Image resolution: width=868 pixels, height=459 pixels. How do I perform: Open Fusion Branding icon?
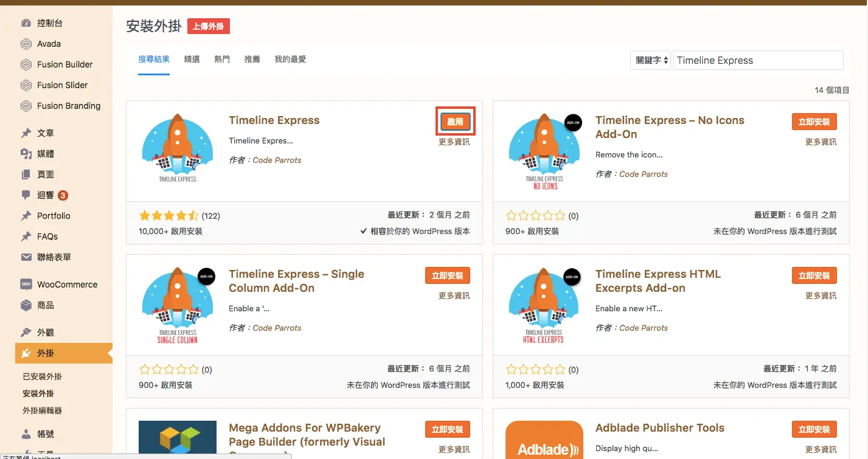click(x=26, y=106)
